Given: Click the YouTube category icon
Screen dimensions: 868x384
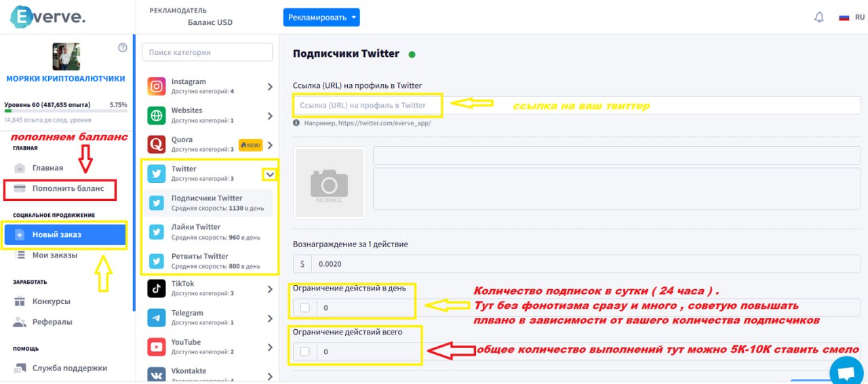Looking at the screenshot, I should click(157, 347).
